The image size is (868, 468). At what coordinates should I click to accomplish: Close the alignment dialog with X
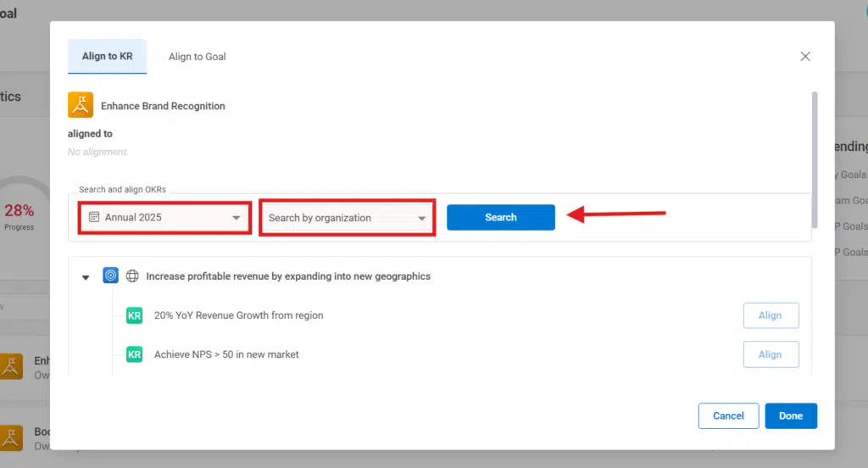click(x=805, y=57)
